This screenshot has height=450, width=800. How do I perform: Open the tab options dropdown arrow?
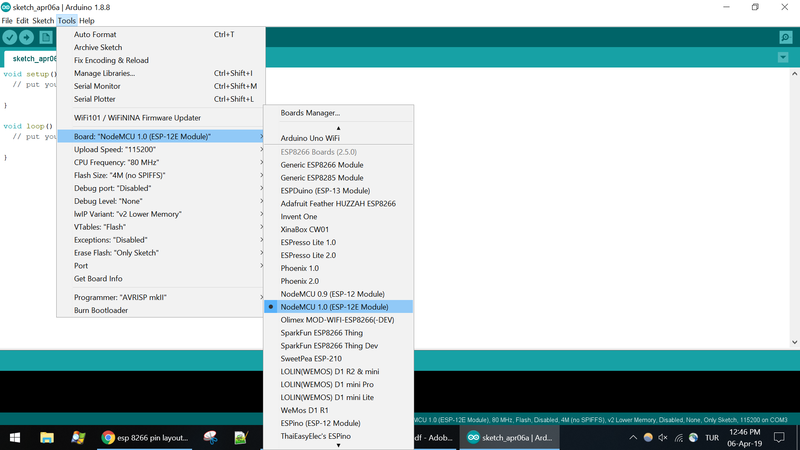pyautogui.click(x=783, y=58)
